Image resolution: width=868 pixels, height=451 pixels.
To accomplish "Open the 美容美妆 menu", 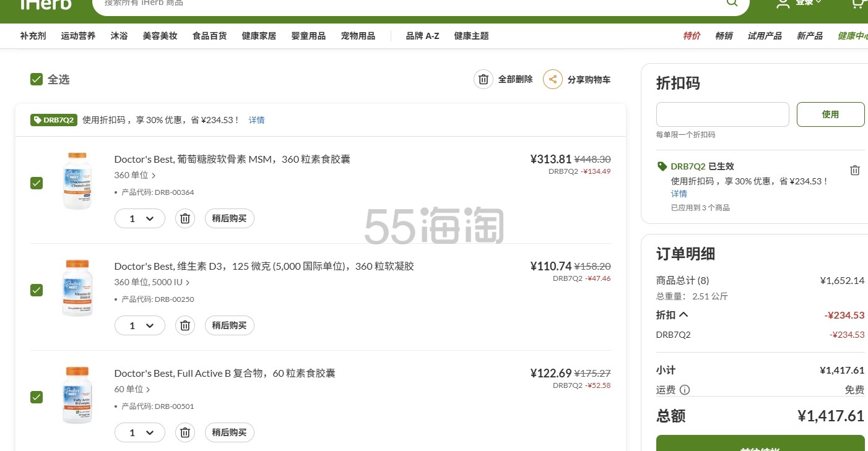I will coord(160,36).
